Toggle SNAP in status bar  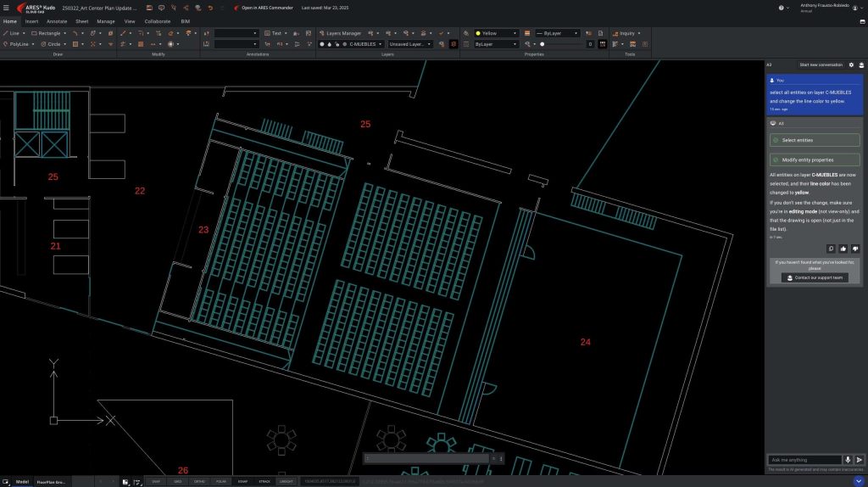[156, 481]
